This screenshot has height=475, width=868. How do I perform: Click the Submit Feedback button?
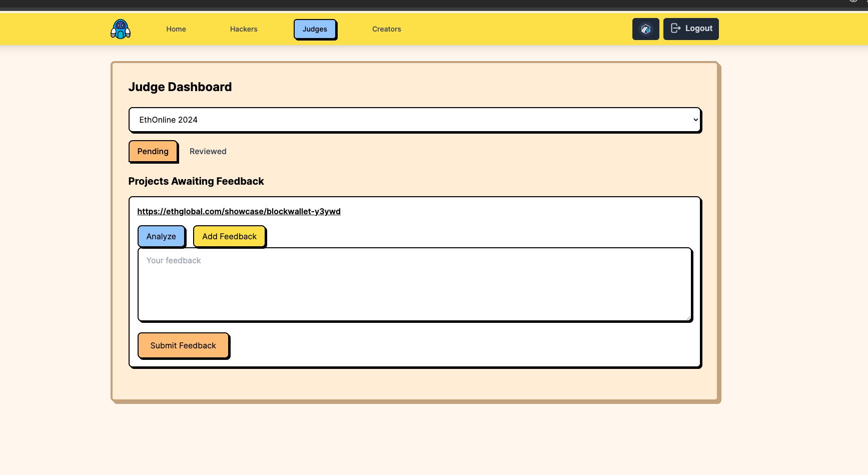click(x=183, y=345)
